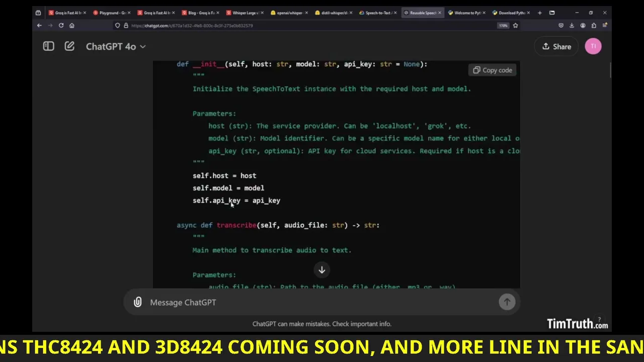Reload the current page

point(61,25)
